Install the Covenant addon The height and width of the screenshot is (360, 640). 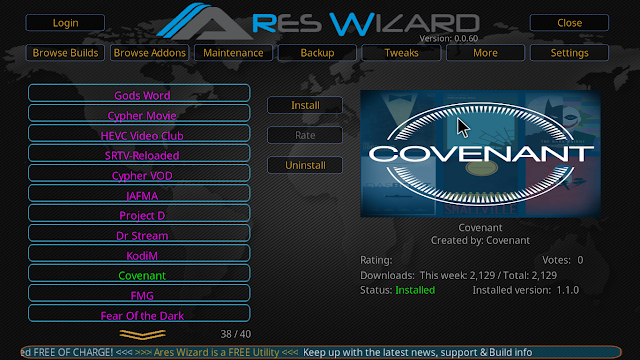[305, 105]
